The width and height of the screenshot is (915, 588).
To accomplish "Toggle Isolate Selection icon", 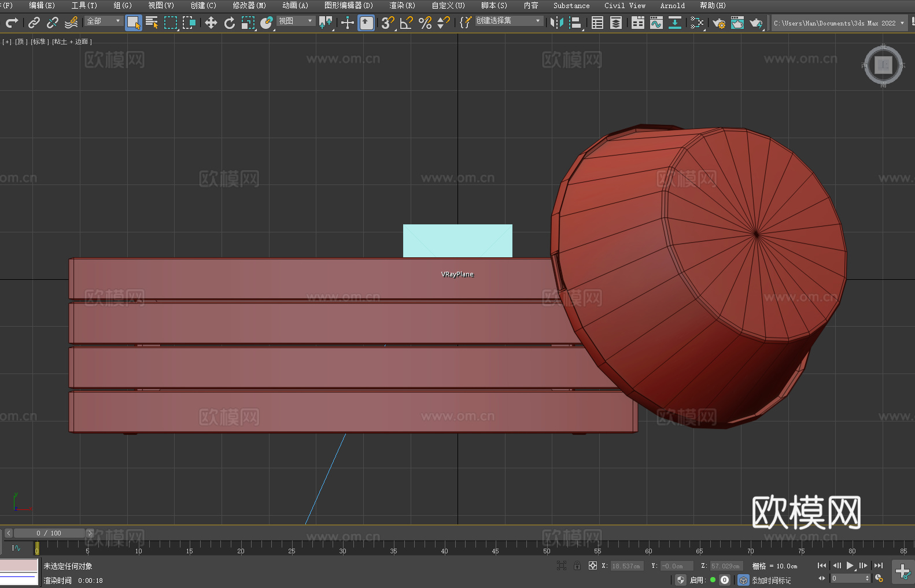I will point(561,565).
